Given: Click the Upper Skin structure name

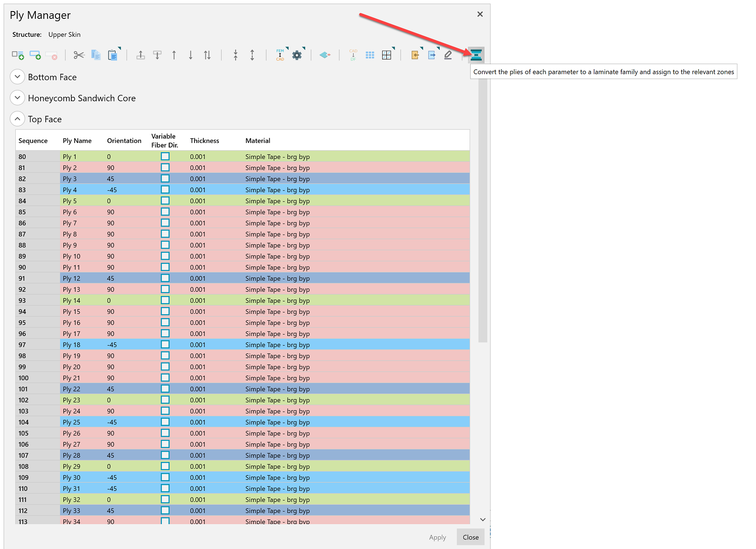Looking at the screenshot, I should pyautogui.click(x=65, y=35).
